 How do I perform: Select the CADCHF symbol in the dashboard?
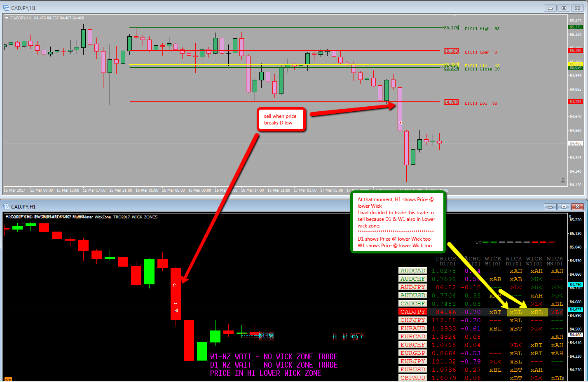[413, 304]
